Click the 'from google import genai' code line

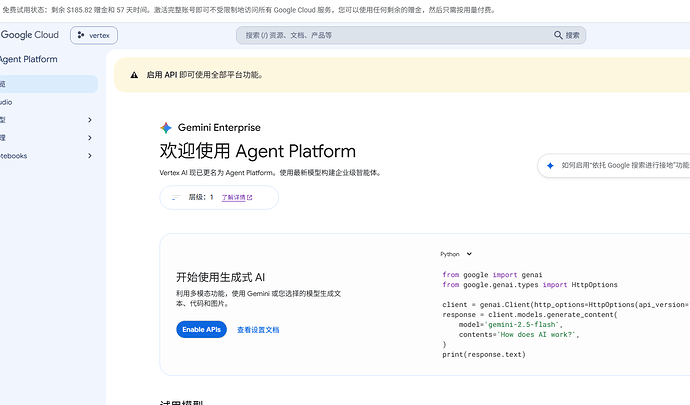click(x=492, y=275)
